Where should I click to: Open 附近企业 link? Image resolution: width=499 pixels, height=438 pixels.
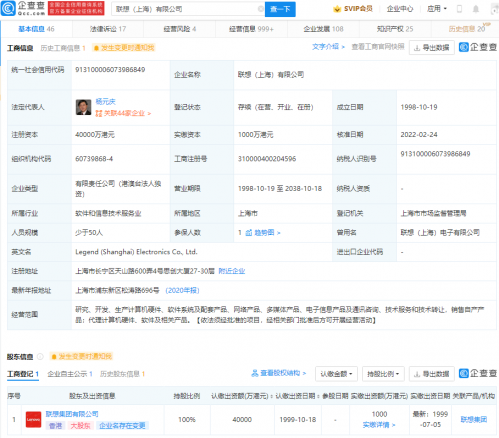231,271
